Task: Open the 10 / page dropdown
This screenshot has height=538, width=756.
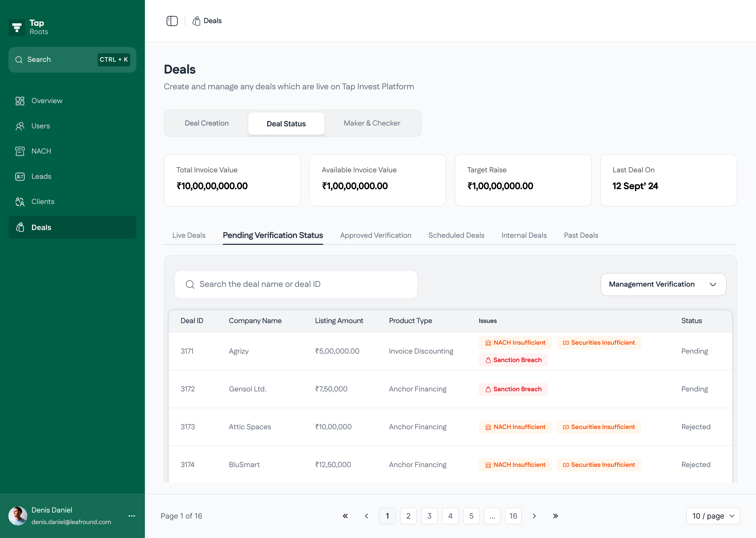Action: (713, 516)
